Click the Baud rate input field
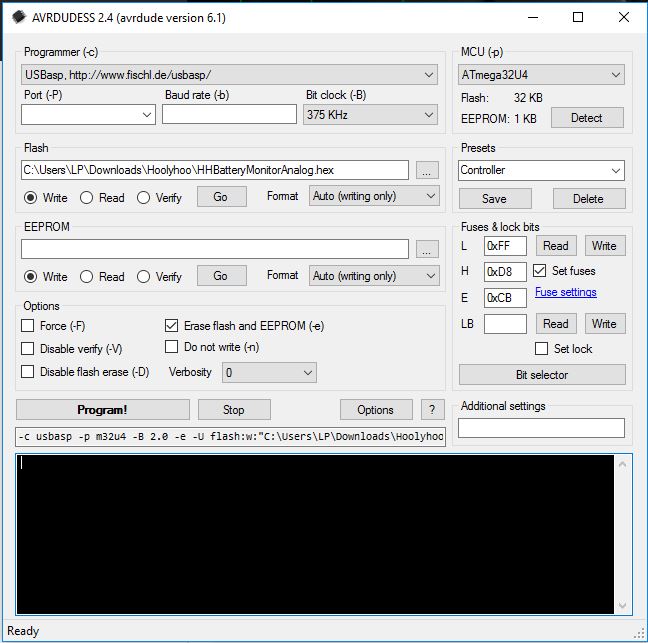This screenshot has height=643, width=648. [x=229, y=114]
